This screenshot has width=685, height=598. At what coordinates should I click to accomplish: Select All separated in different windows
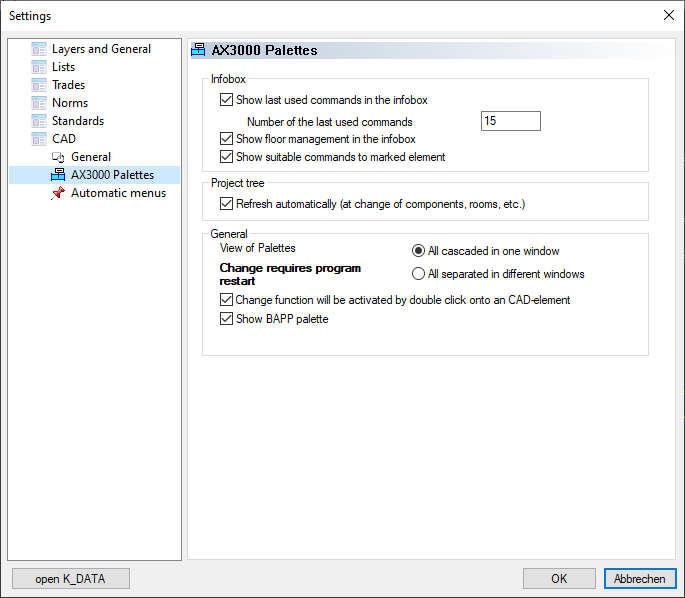point(419,274)
